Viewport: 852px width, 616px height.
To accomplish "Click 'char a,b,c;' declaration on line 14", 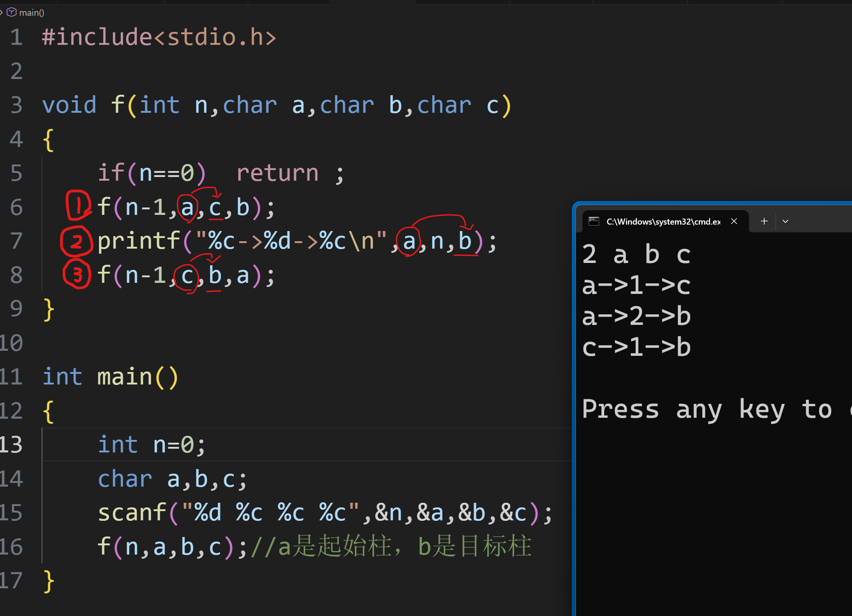I will (x=172, y=479).
